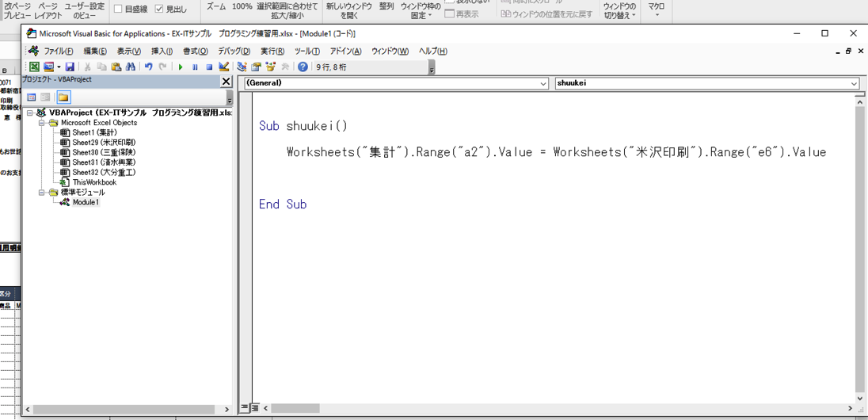The image size is (868, 420).
Task: Open the デバッグ(D) menu
Action: click(x=234, y=51)
